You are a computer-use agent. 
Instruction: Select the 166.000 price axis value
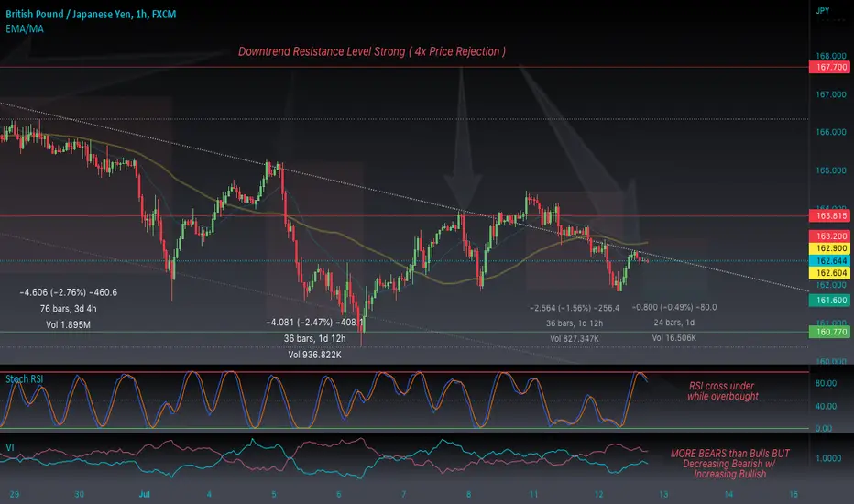[x=830, y=132]
